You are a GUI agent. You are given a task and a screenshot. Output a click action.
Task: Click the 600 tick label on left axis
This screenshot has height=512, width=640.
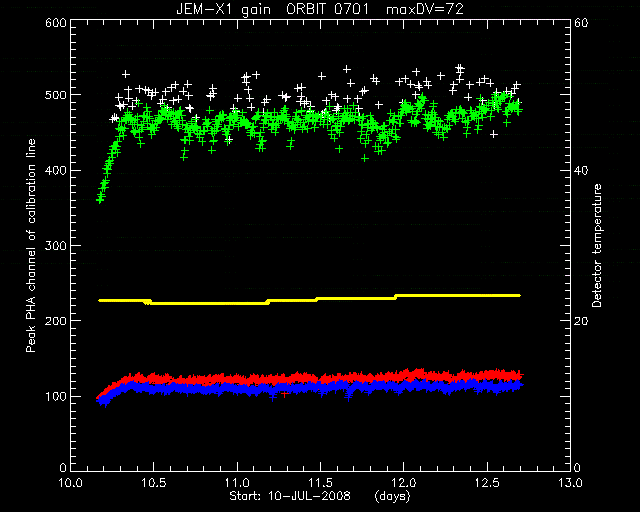tap(56, 23)
